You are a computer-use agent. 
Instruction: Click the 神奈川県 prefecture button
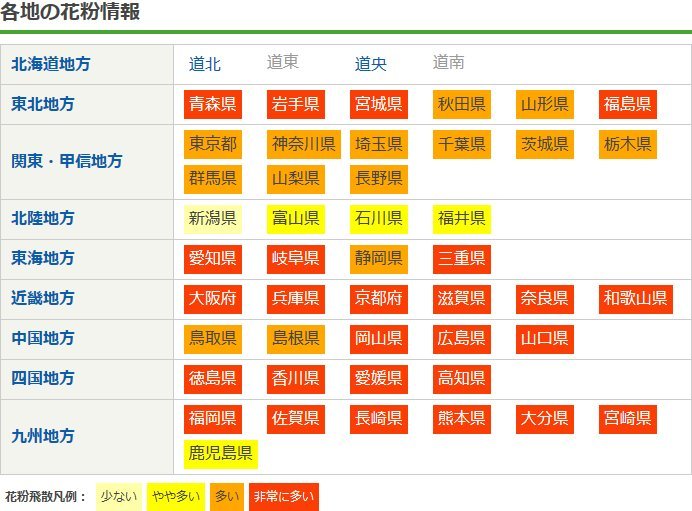pos(304,144)
